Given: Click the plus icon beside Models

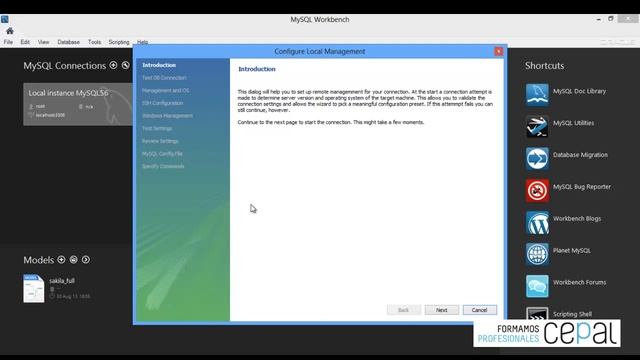Looking at the screenshot, I should [61, 260].
